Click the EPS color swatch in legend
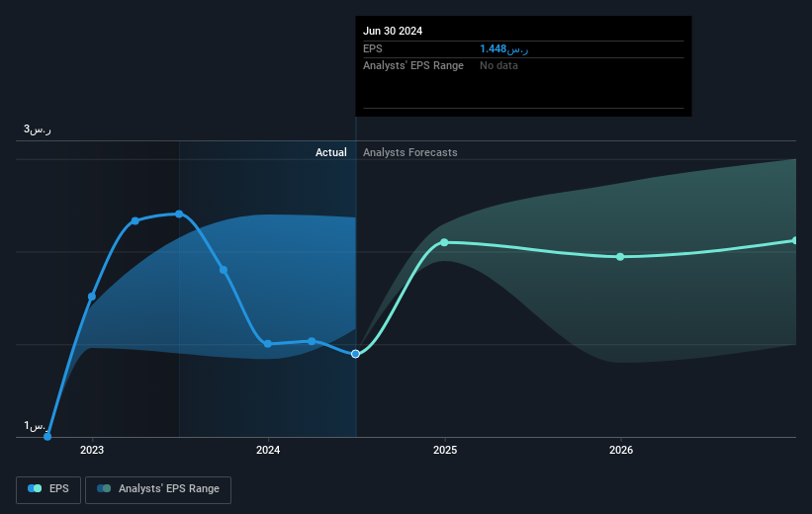This screenshot has width=812, height=514. [35, 488]
